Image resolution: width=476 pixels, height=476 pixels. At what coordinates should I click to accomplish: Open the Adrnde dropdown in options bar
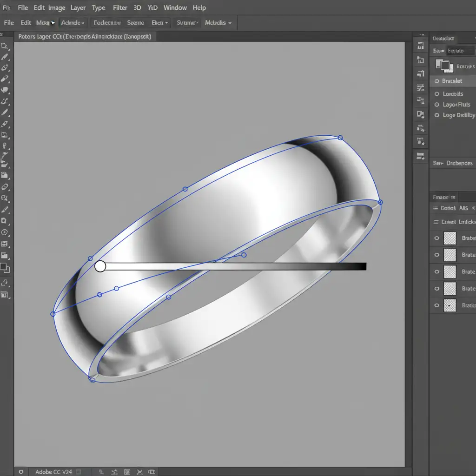73,23
